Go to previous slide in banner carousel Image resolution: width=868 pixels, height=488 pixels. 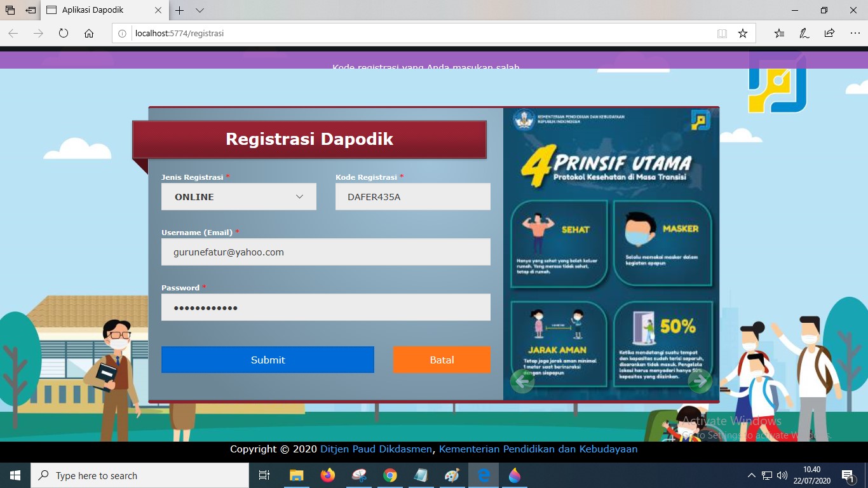click(x=522, y=381)
